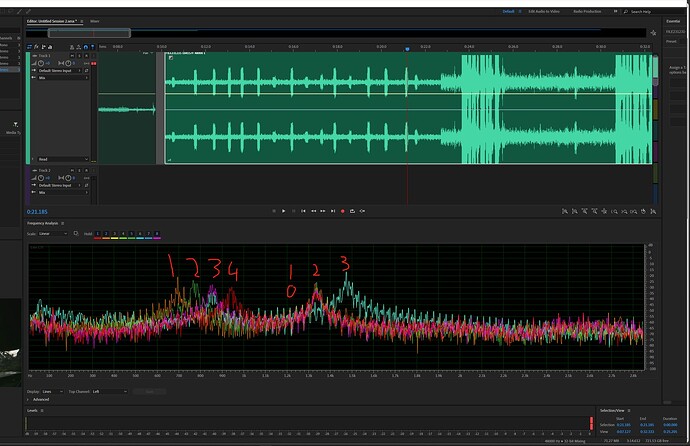Toggle Loop Playback in the transport
Screen dimensions: 690x446
coord(352,211)
